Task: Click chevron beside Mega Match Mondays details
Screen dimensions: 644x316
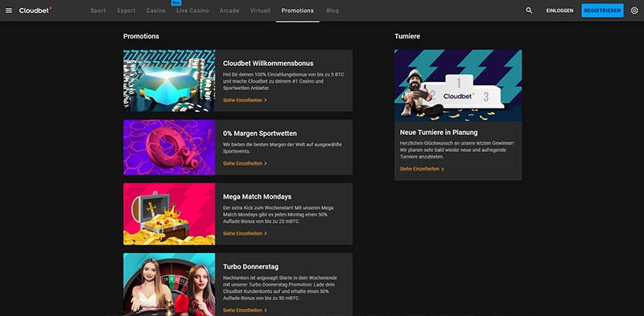Action: tap(266, 233)
